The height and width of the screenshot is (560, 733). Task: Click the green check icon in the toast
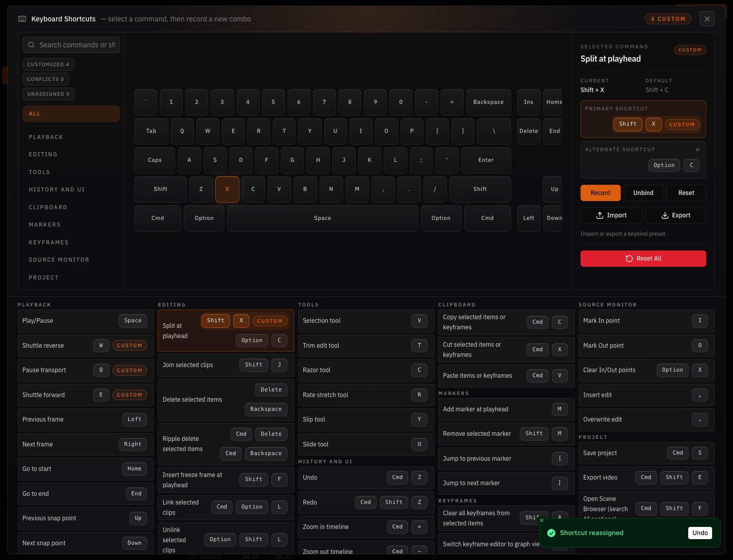[551, 533]
